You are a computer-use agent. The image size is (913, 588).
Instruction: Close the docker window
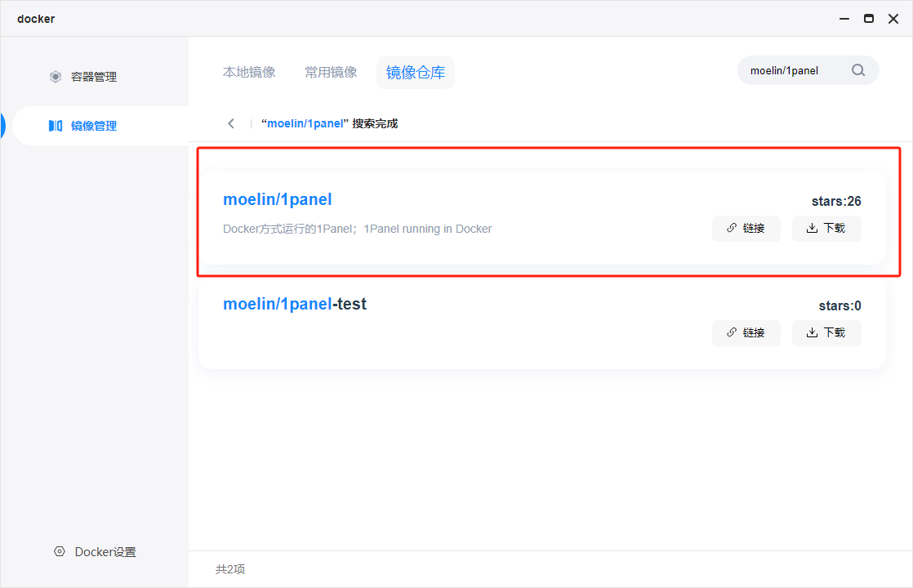point(893,19)
